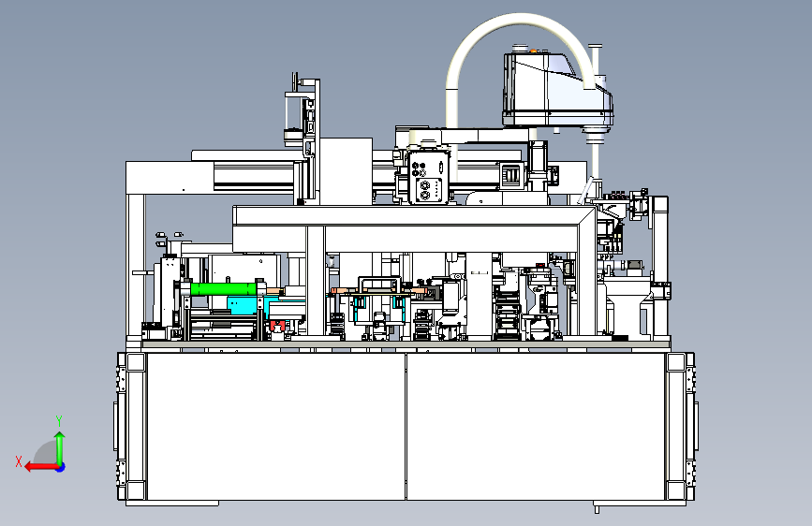
Task: Click the blue origin dot of the triad
Action: pos(61,467)
